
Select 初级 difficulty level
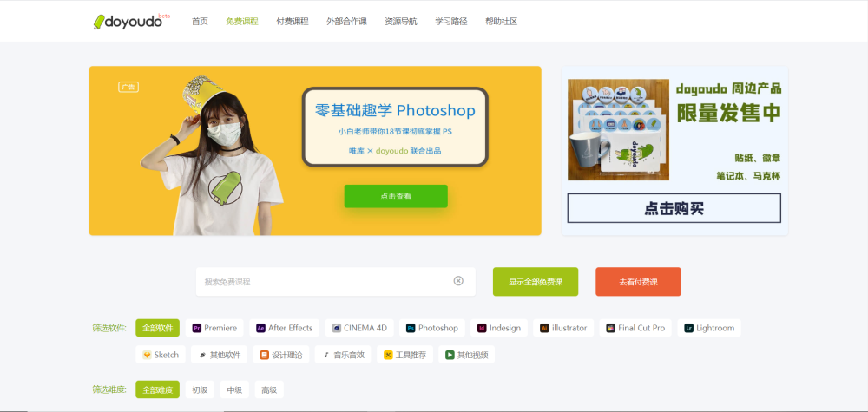pyautogui.click(x=200, y=390)
